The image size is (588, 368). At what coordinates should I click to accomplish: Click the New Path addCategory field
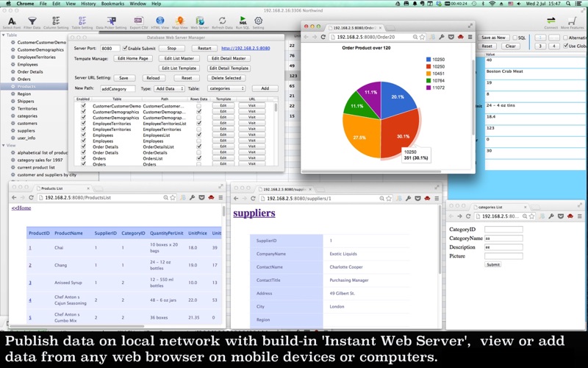118,88
